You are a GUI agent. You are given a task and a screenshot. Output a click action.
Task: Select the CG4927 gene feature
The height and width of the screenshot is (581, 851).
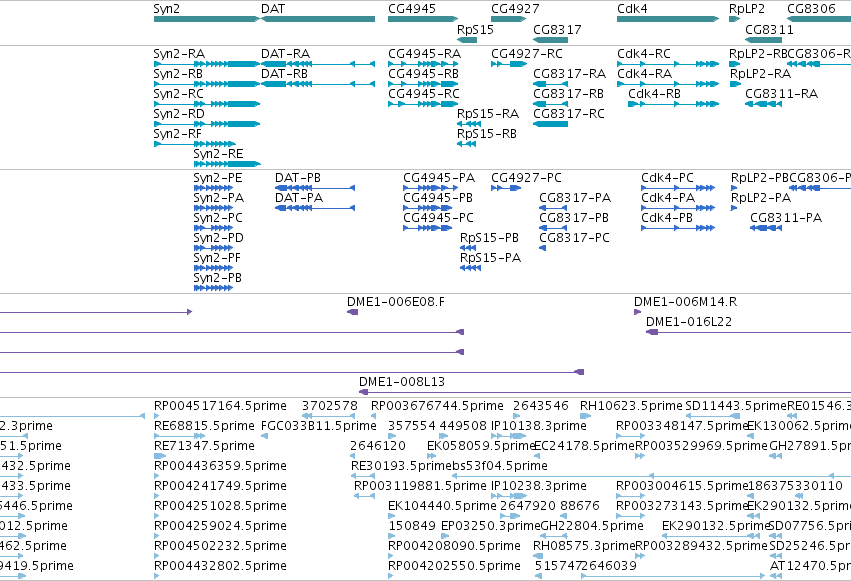coord(509,19)
